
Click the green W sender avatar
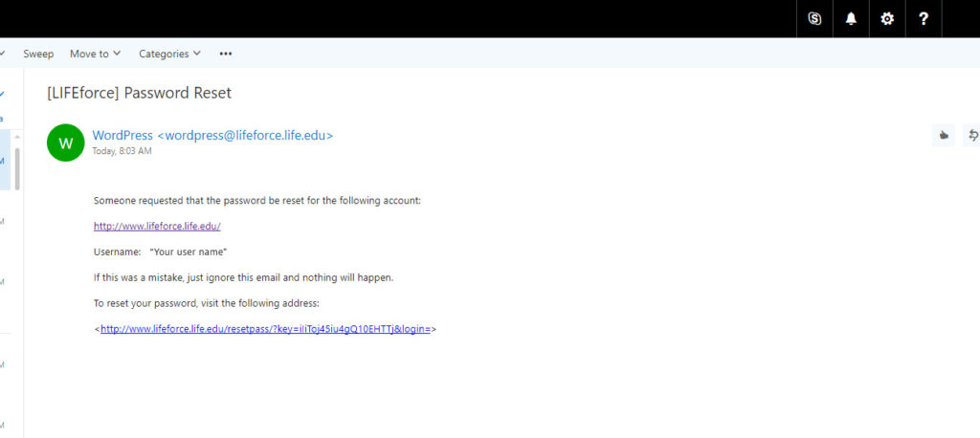click(66, 142)
